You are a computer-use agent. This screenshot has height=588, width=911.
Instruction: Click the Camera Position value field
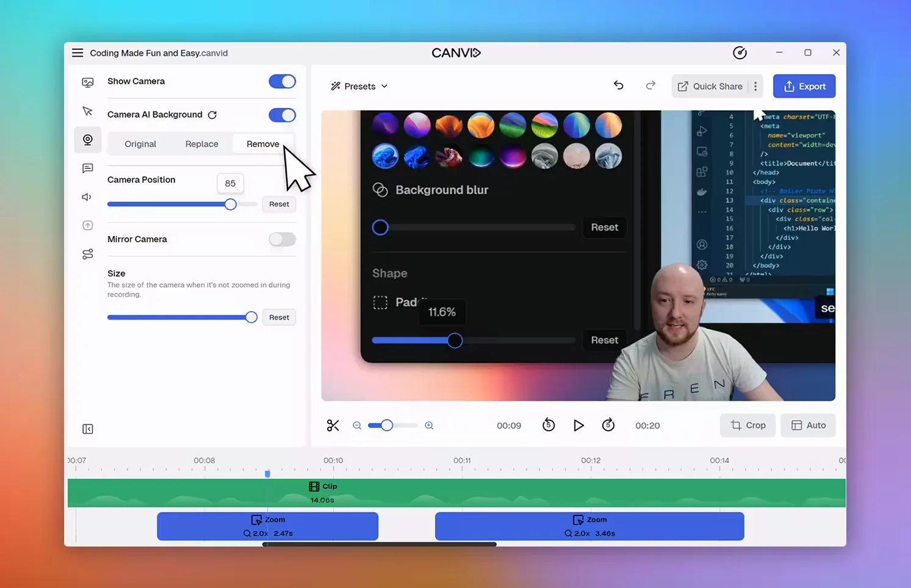[230, 184]
